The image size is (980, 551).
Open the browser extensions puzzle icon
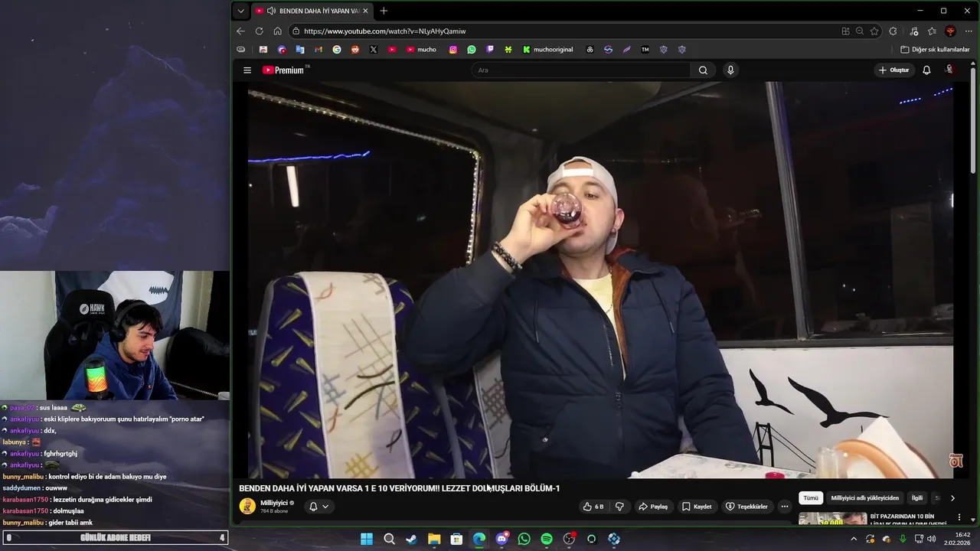tap(893, 31)
